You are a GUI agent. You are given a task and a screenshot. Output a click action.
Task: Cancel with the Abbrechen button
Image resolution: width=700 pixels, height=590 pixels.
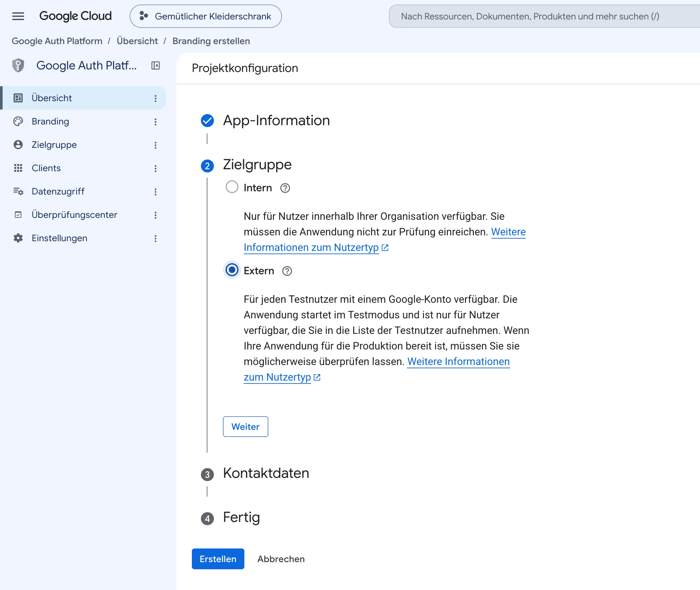[281, 559]
